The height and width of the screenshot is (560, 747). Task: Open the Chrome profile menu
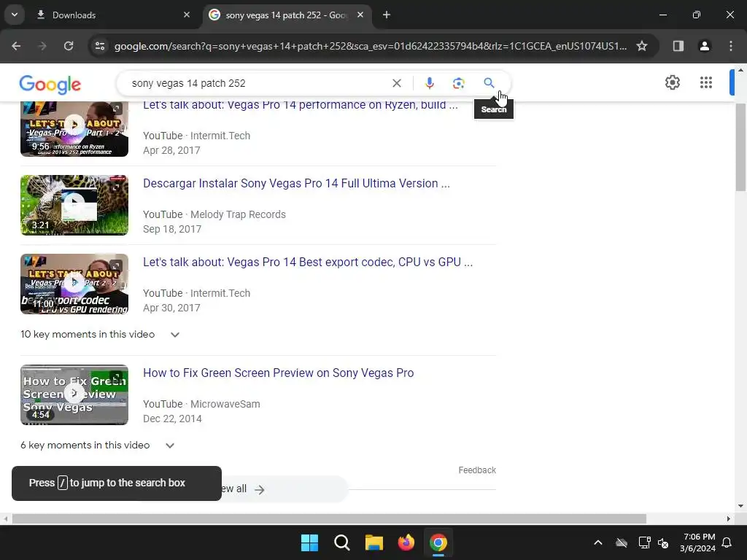pos(704,46)
